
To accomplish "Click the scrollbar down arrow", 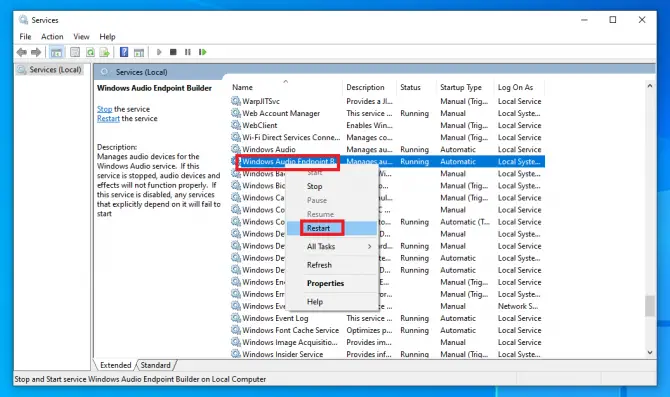I will 650,353.
